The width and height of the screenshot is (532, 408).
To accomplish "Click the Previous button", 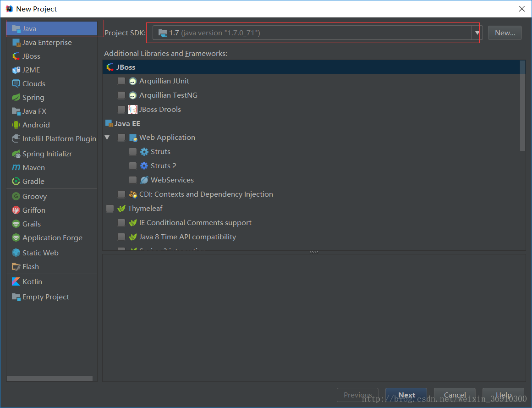I will tap(357, 395).
